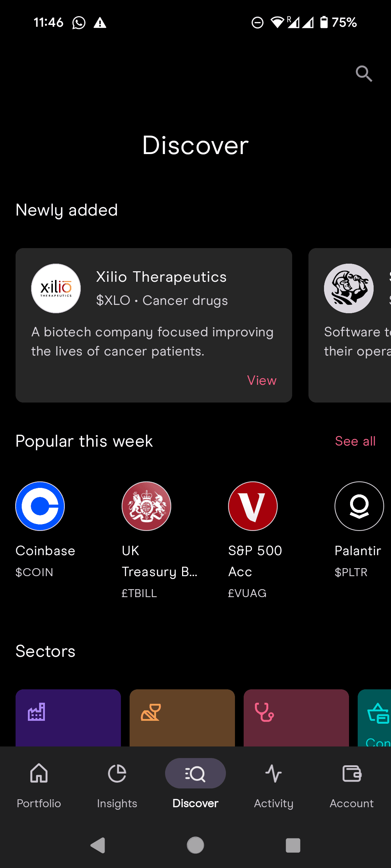Open the Coinbase stock logo
This screenshot has width=391, height=868.
click(x=40, y=506)
